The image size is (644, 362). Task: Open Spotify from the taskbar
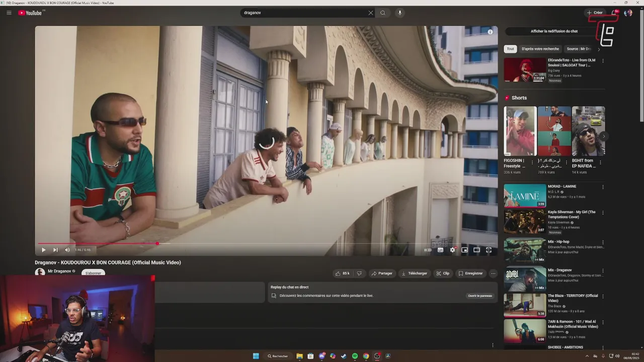point(355,356)
